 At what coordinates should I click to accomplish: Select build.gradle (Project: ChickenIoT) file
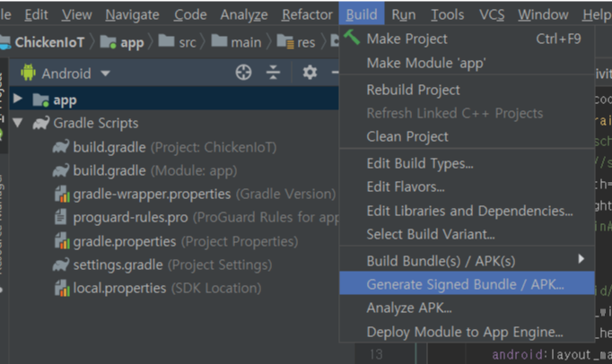click(x=174, y=147)
